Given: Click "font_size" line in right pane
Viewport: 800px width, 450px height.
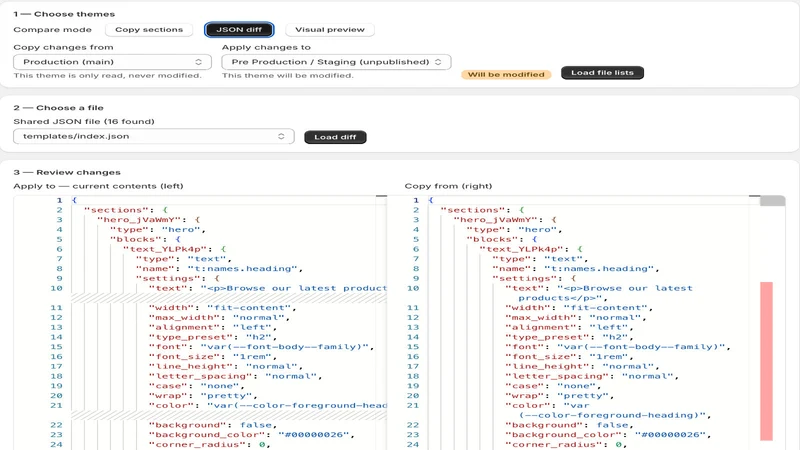Looking at the screenshot, I should click(x=569, y=357).
